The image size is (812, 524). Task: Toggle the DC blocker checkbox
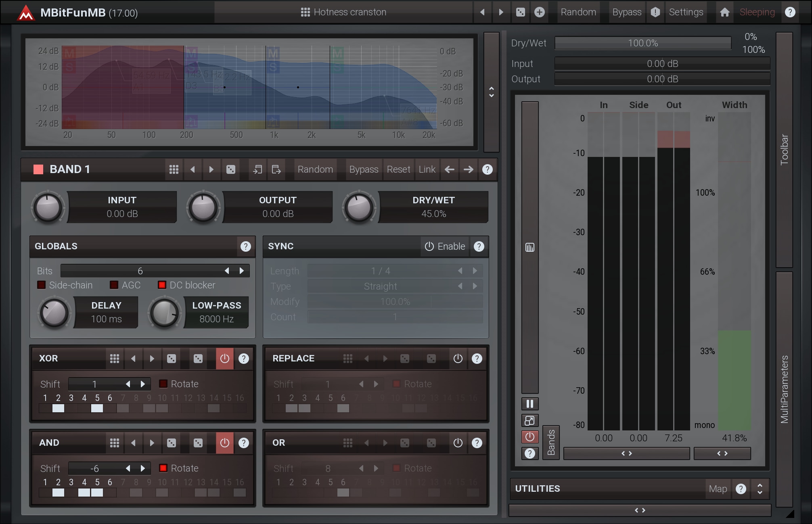[x=162, y=285]
